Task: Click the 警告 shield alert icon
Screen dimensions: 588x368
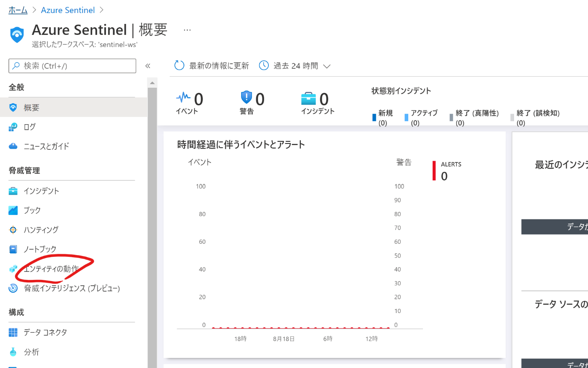Action: tap(246, 97)
